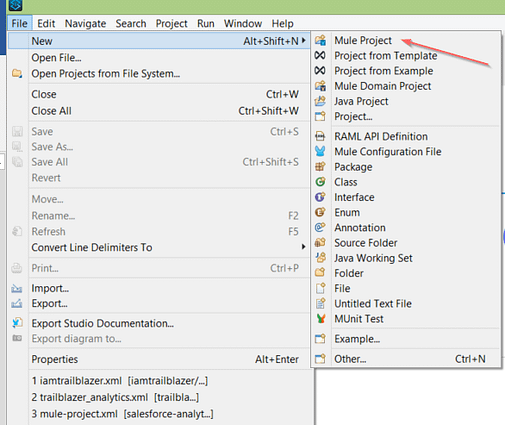Expand the New submenu arrow
The width and height of the screenshot is (505, 425).
pyautogui.click(x=304, y=41)
